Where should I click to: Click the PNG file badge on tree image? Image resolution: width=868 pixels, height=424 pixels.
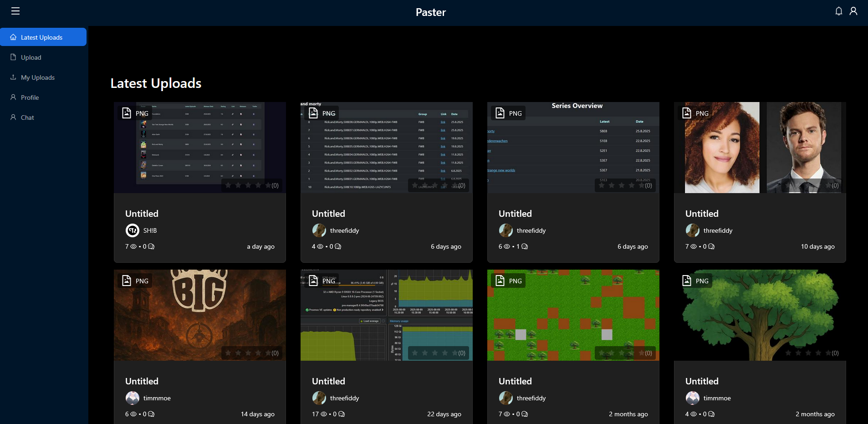[695, 281]
